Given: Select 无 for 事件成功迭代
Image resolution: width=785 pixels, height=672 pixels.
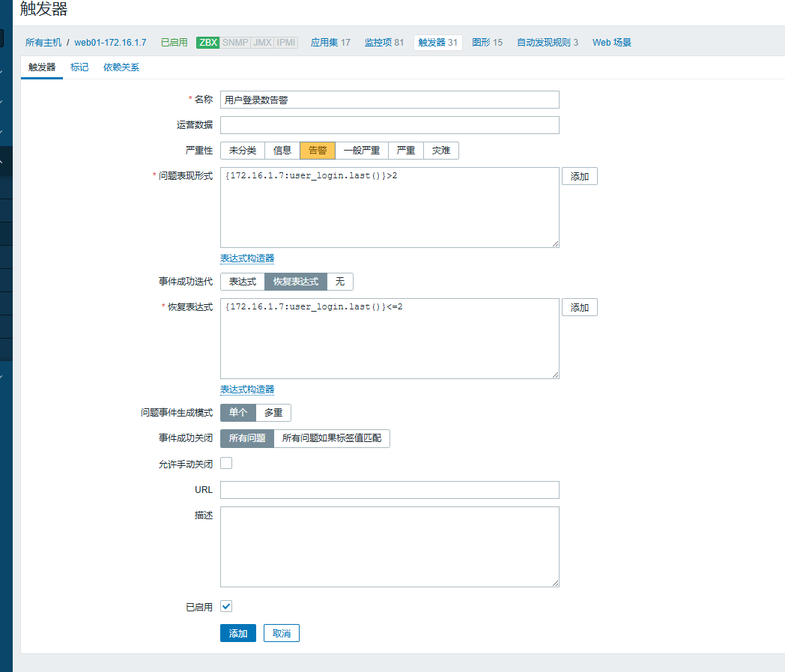Looking at the screenshot, I should 340,282.
